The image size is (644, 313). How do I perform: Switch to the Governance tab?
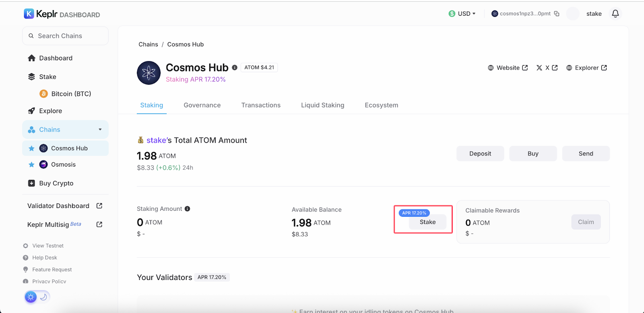pos(202,105)
